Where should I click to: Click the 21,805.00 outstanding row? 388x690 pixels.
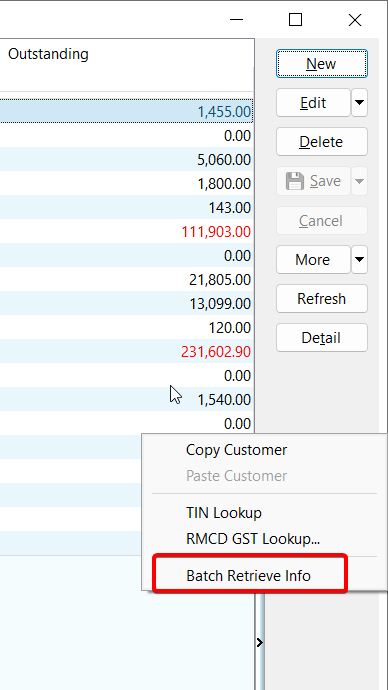(127, 279)
